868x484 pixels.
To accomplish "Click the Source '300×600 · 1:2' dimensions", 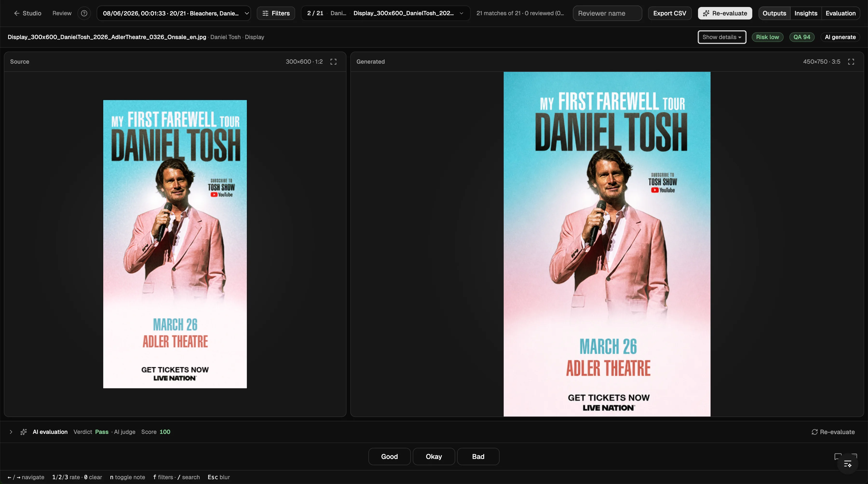I will pos(304,62).
